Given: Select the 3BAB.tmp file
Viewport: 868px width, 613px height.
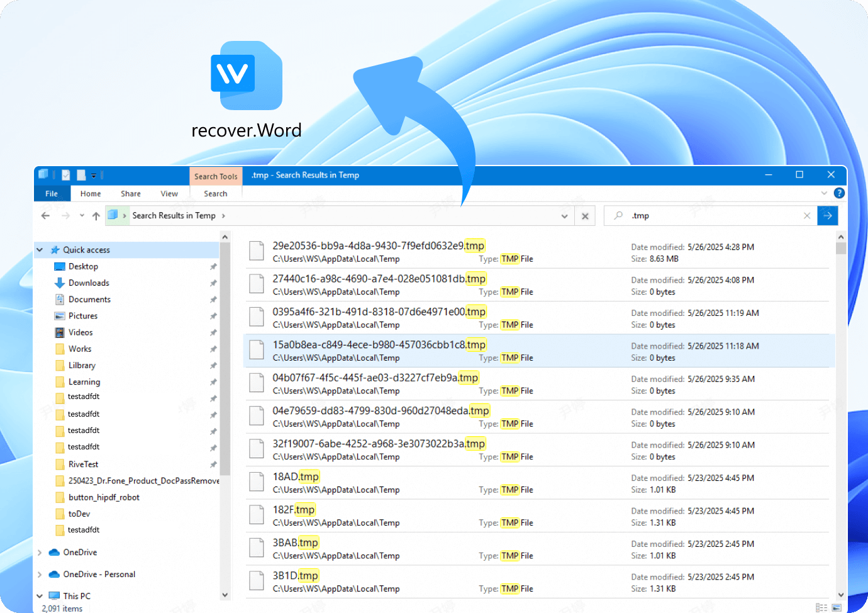Looking at the screenshot, I should pos(539,549).
